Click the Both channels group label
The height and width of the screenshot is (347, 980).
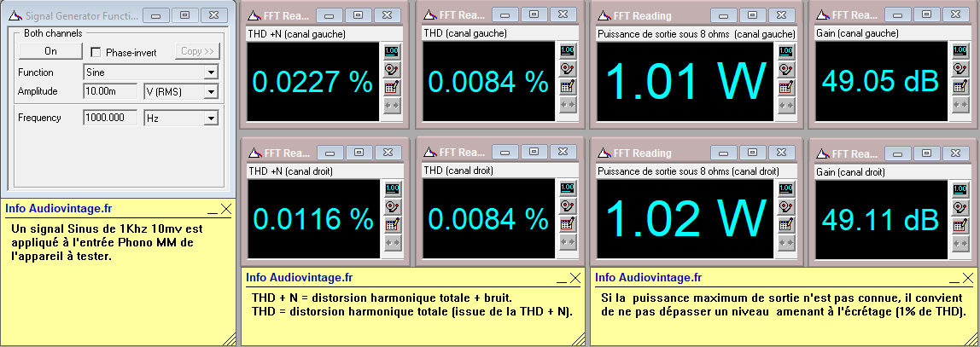(x=53, y=33)
